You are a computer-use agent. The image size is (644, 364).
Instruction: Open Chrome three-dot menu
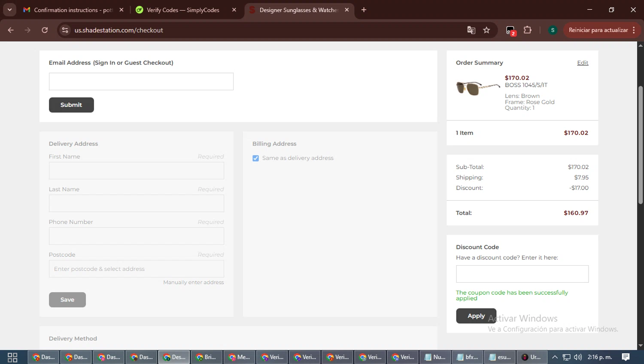click(634, 30)
